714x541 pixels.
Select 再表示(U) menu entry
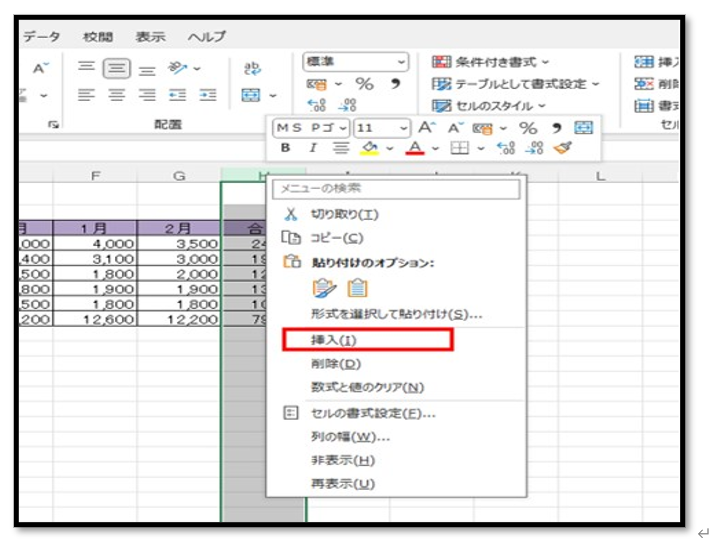coord(342,484)
